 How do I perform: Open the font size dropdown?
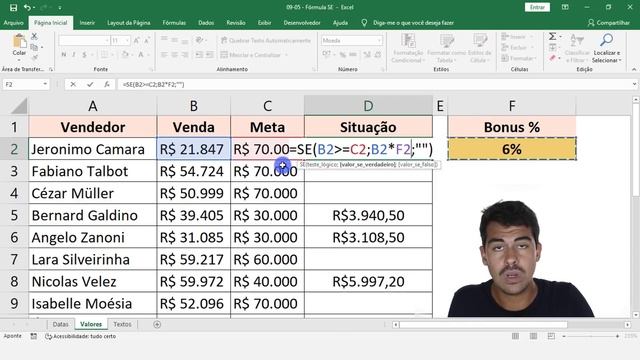pos(127,40)
